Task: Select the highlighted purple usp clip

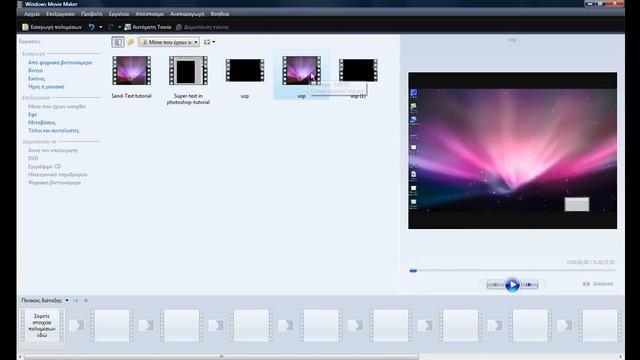Action: [301, 71]
